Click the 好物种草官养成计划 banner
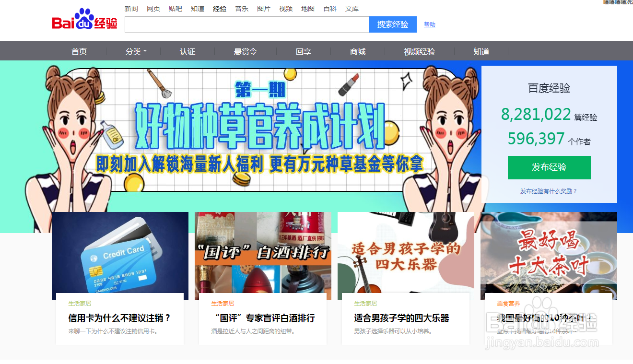 pos(259,130)
